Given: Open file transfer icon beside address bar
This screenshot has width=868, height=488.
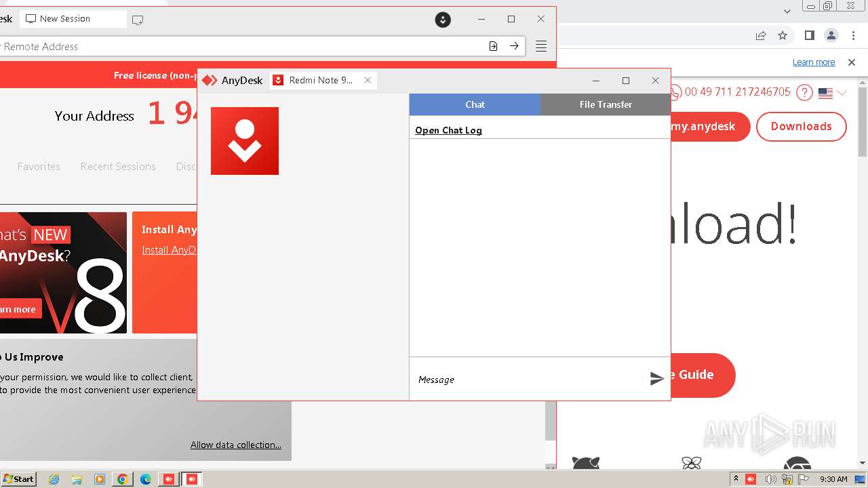Looking at the screenshot, I should pyautogui.click(x=493, y=46).
